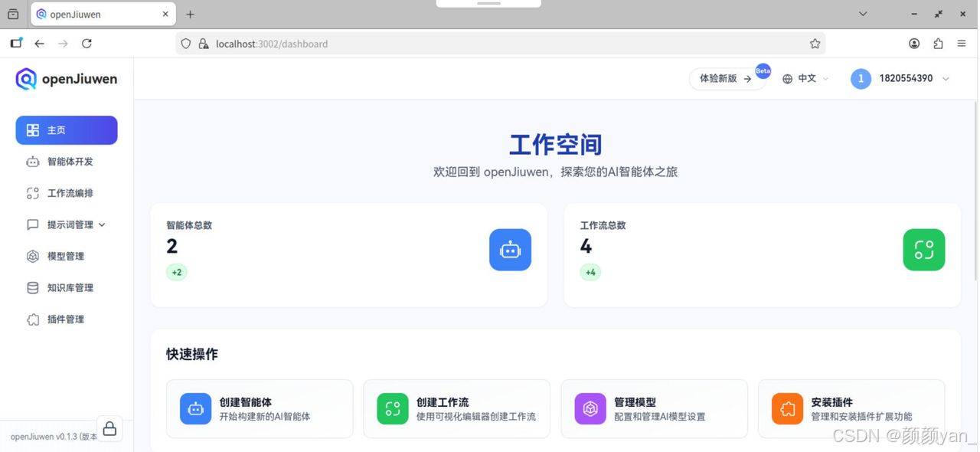Bookmark this page with the star icon
Image resolution: width=980 pixels, height=452 pixels.
(x=815, y=44)
